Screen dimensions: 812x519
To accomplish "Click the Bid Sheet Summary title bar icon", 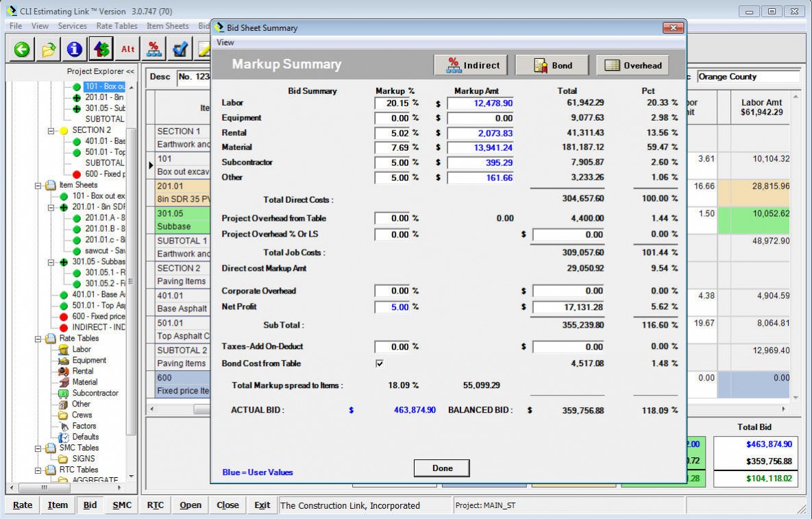I will point(219,27).
